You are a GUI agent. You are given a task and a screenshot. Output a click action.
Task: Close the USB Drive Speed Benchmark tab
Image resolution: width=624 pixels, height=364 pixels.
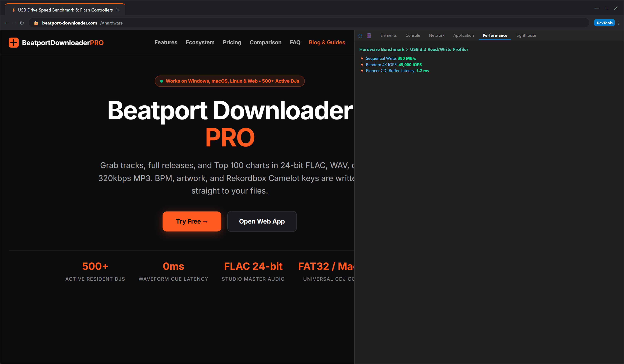pyautogui.click(x=118, y=10)
